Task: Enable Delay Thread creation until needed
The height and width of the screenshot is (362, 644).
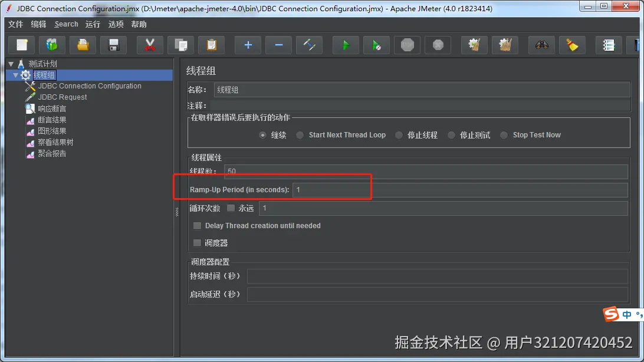Action: [x=198, y=226]
